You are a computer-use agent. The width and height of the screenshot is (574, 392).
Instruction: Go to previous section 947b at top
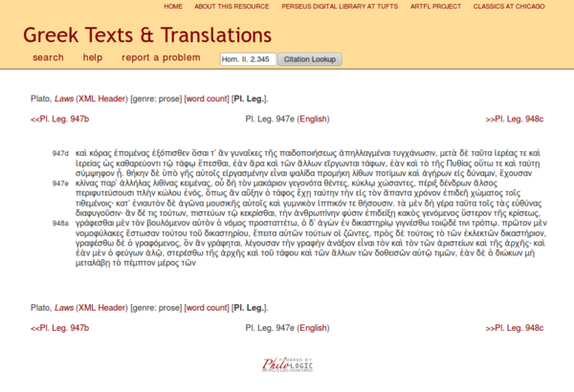[59, 119]
